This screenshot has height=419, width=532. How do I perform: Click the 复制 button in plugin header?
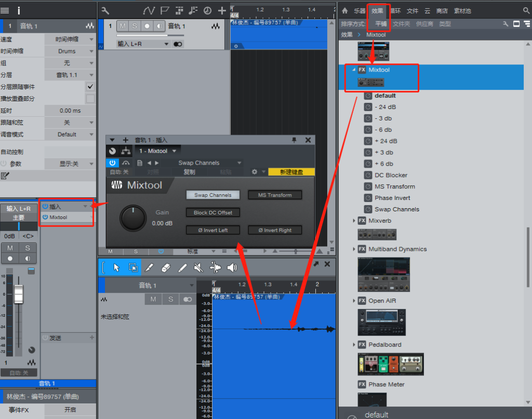(189, 172)
